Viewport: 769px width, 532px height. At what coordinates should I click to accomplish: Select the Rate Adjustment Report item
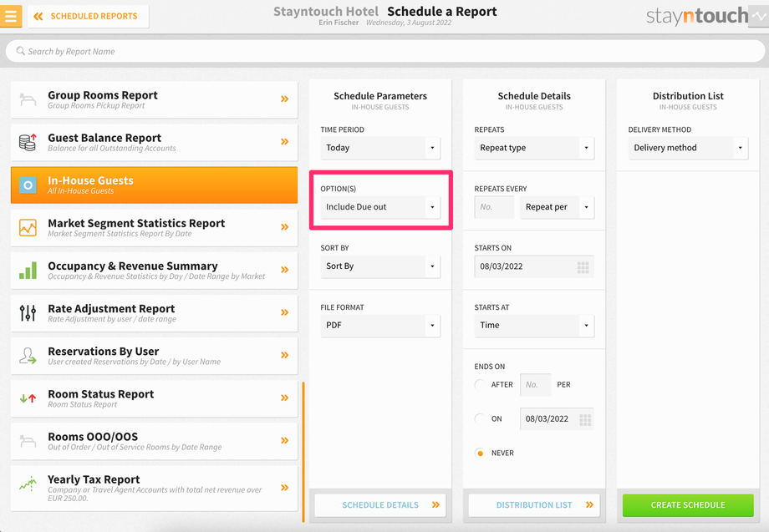154,312
